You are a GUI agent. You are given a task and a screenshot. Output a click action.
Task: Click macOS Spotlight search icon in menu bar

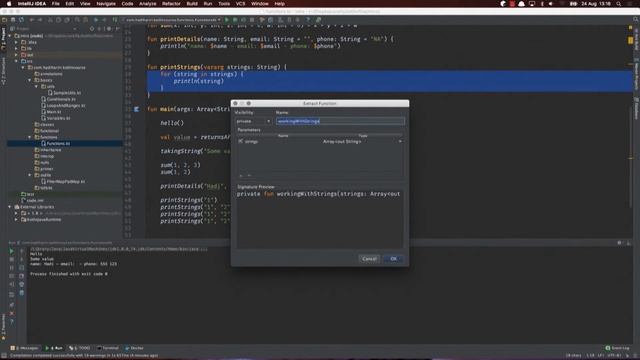tap(619, 4)
